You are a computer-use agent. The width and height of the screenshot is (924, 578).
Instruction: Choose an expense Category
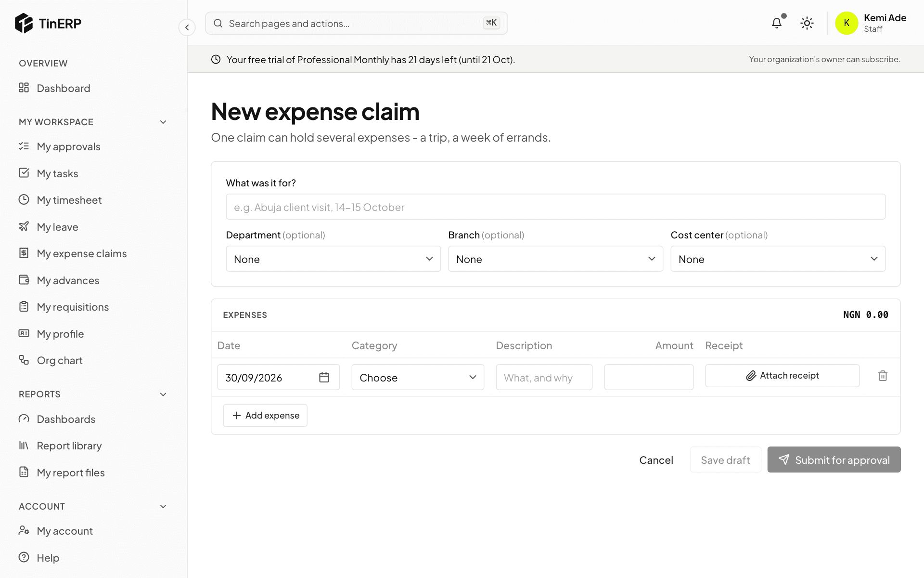coord(418,377)
